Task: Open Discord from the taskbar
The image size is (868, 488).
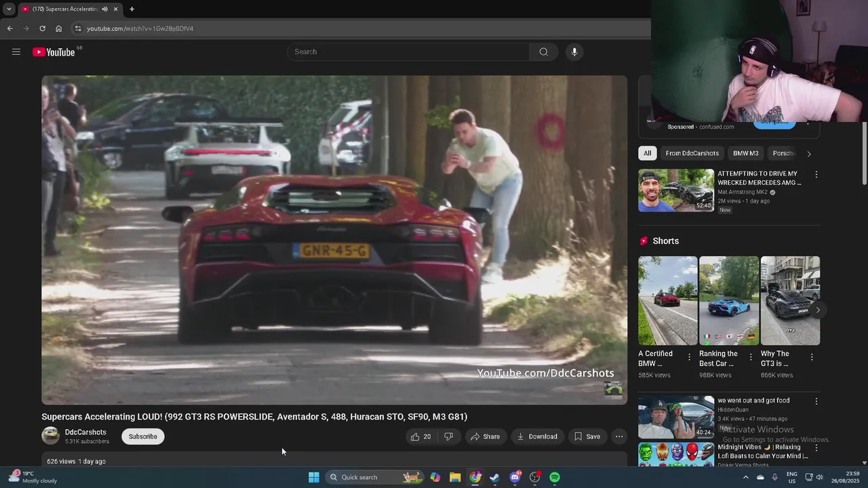Action: point(515,477)
